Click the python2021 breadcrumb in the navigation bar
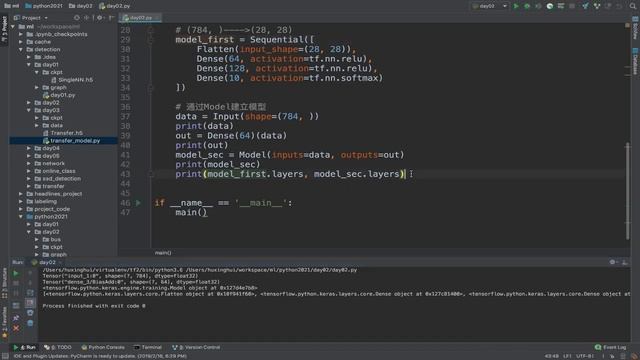Viewport: 640px width, 360px height. (x=44, y=6)
